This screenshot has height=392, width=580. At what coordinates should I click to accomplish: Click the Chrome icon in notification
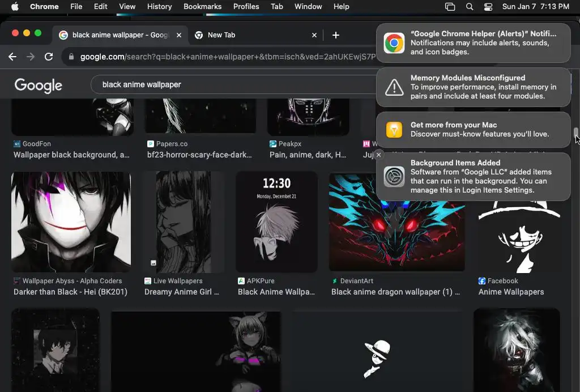pyautogui.click(x=394, y=43)
